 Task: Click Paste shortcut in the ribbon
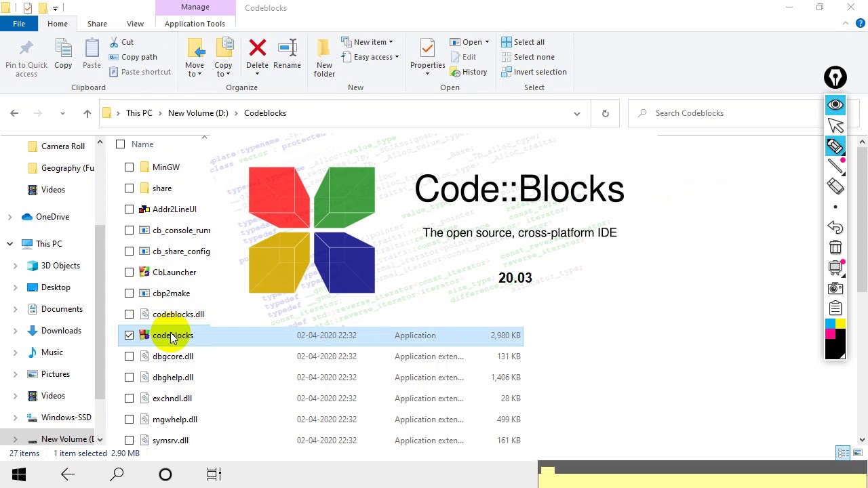pos(139,72)
